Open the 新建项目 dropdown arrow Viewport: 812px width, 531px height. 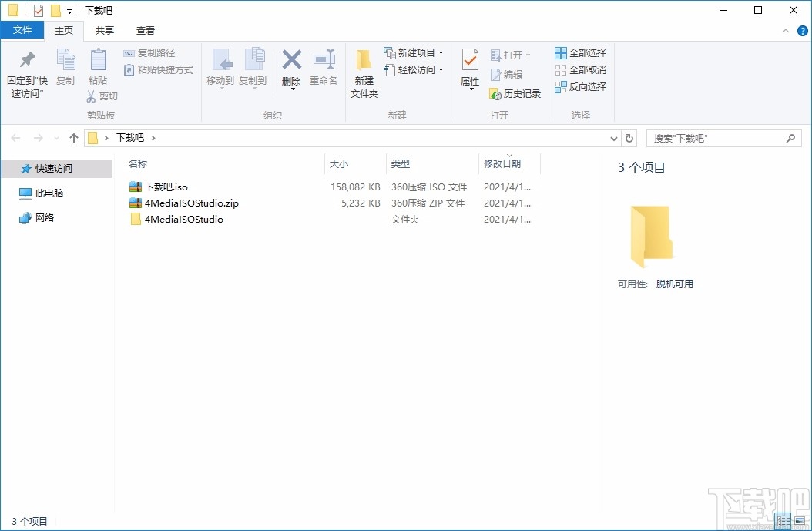click(442, 52)
